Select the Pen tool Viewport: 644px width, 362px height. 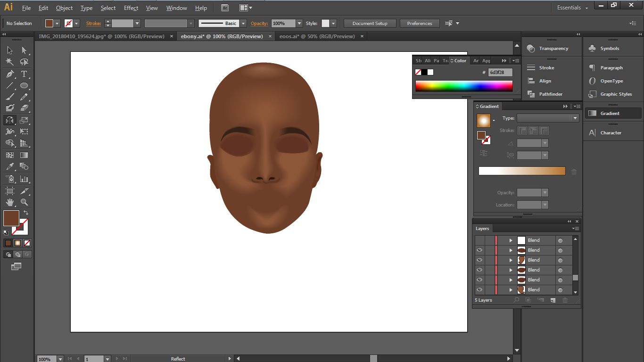(10, 74)
